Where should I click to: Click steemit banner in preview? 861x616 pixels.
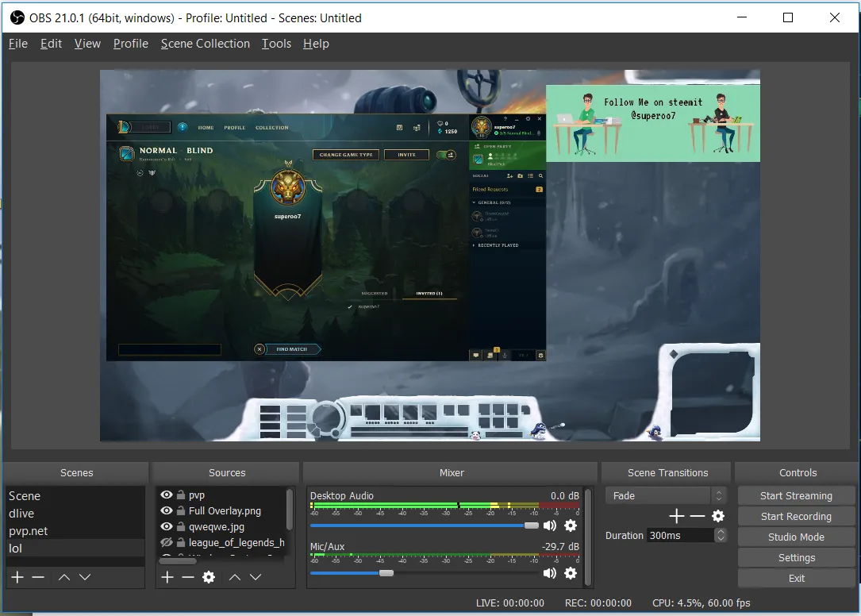click(653, 123)
